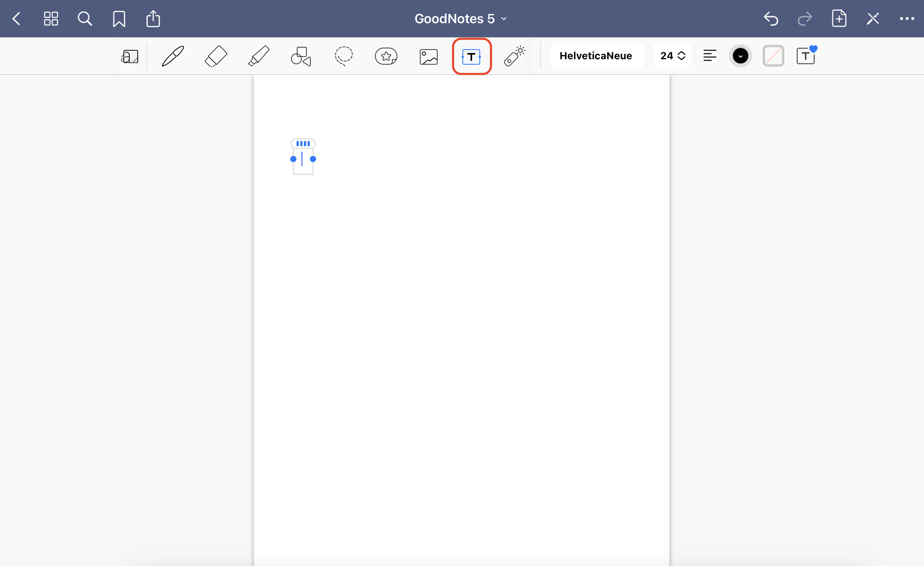The width and height of the screenshot is (924, 566).
Task: Click the undo arrow
Action: tap(771, 19)
